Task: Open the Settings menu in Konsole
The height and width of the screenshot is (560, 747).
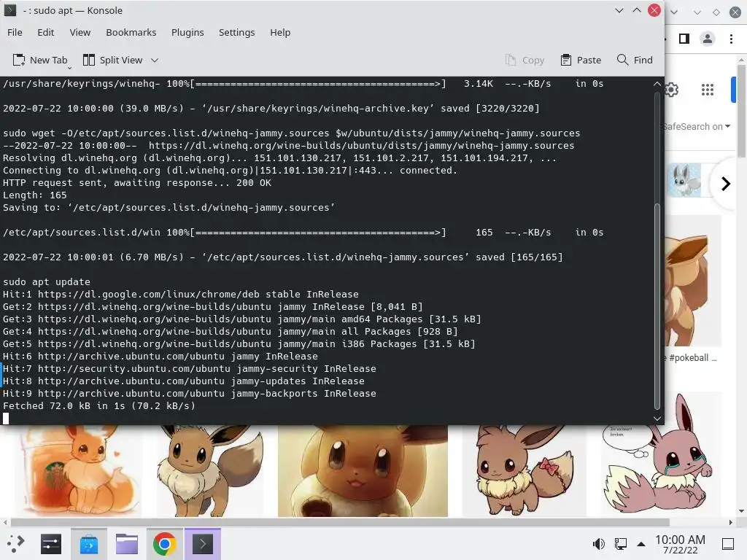Action: click(x=237, y=32)
